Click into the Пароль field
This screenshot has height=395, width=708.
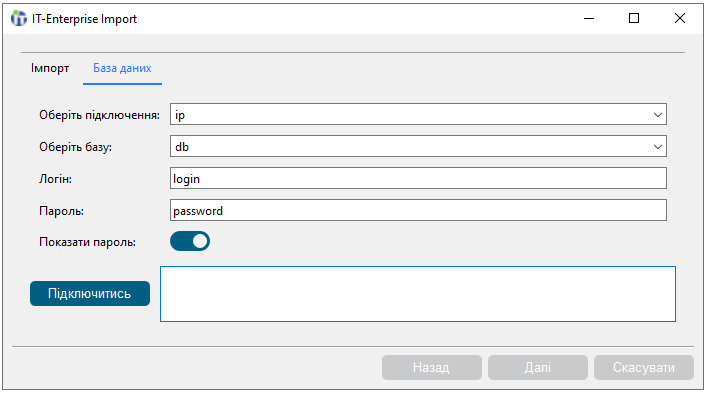pyautogui.click(x=418, y=210)
